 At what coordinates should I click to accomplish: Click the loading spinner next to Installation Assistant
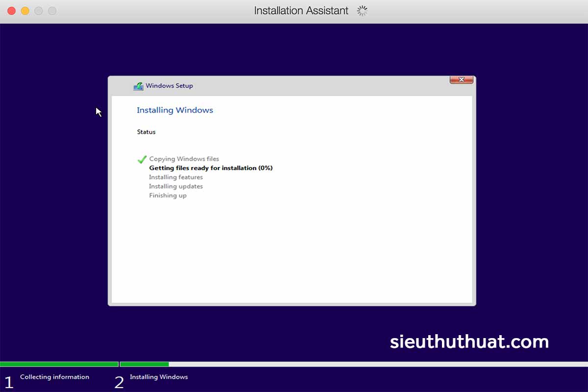pos(362,11)
